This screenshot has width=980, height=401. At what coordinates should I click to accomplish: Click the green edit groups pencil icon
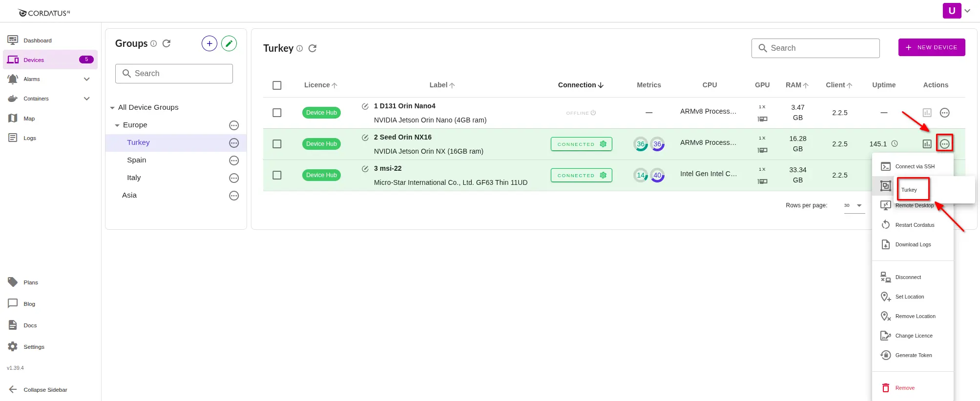[x=229, y=43]
